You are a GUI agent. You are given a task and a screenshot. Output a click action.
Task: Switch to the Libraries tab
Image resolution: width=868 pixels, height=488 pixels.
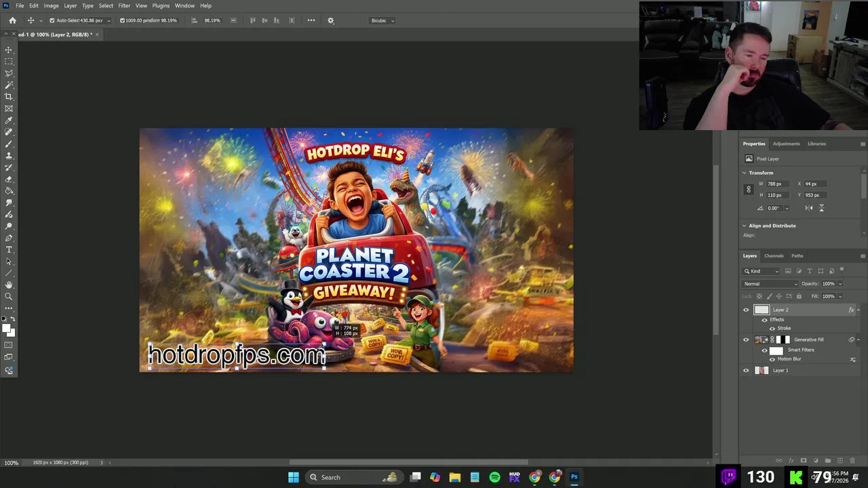[x=816, y=144]
